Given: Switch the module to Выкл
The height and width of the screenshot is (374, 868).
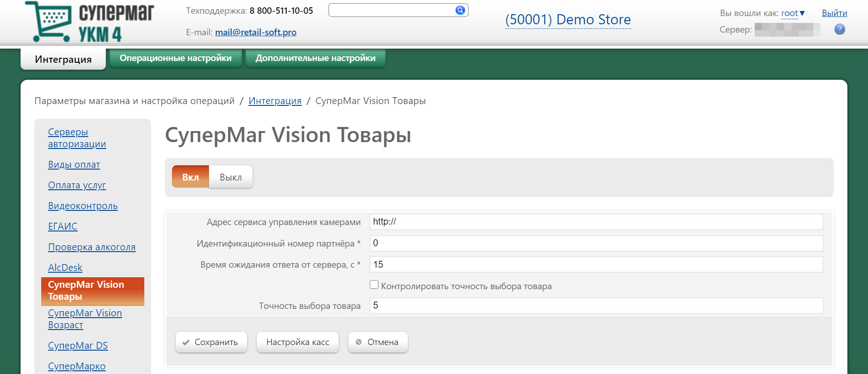Looking at the screenshot, I should pyautogui.click(x=230, y=177).
